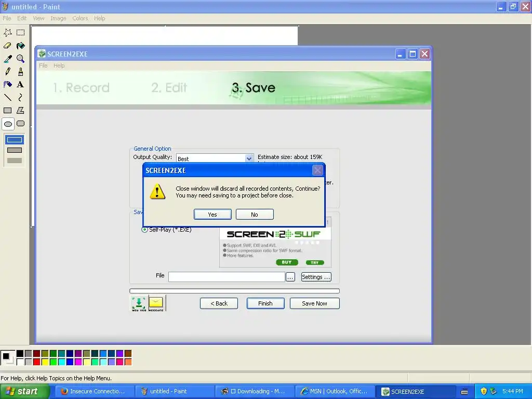Go to the 2. Edit step
The width and height of the screenshot is (532, 399).
tap(169, 87)
